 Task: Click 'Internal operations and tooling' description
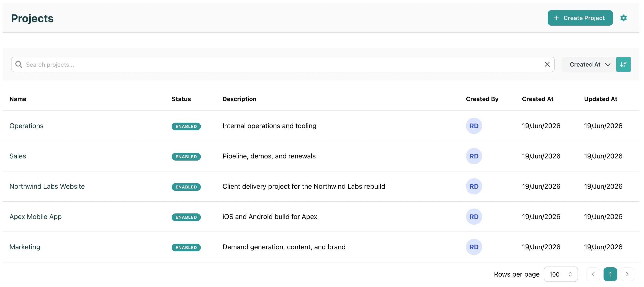(269, 126)
